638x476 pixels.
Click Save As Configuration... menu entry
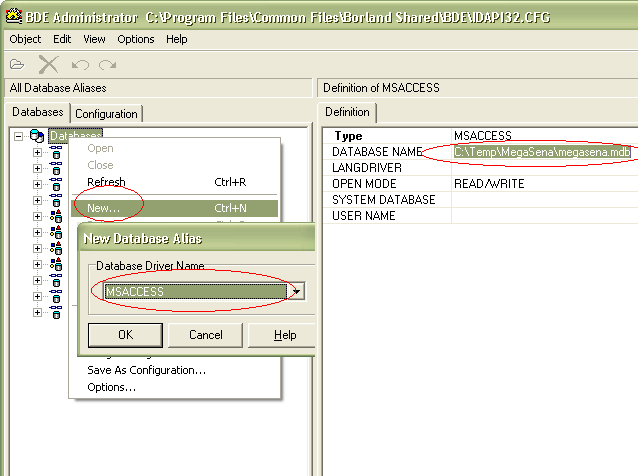(x=146, y=370)
